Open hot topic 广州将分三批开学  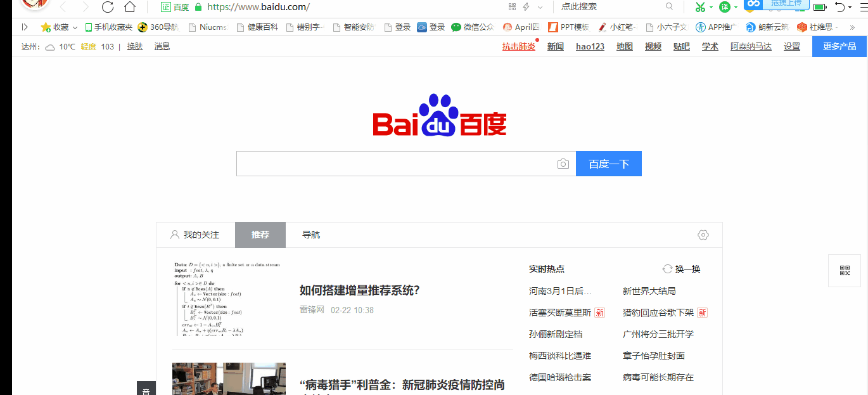pyautogui.click(x=658, y=334)
